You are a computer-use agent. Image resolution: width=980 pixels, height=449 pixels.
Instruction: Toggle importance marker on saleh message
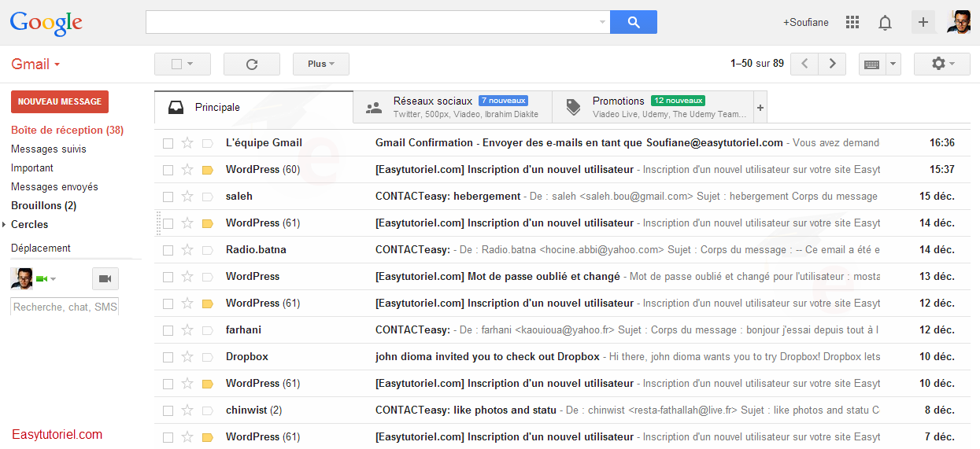point(208,197)
